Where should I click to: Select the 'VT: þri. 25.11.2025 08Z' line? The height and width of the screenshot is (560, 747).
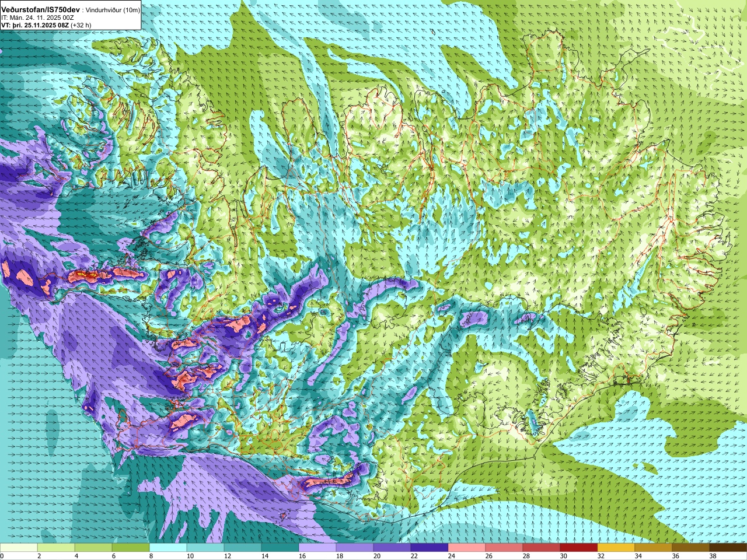click(35, 25)
